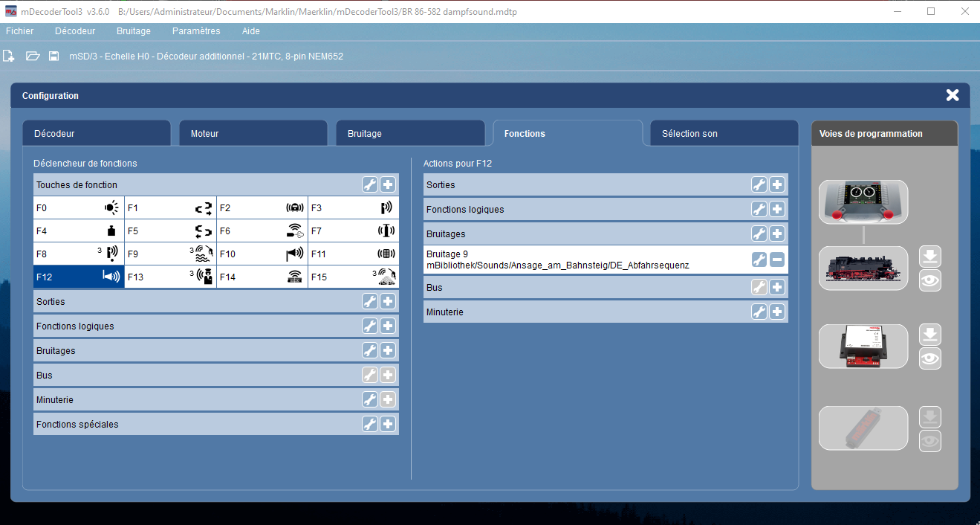Select the decoder programmer box thumbnail
980x525 pixels.
pos(863,347)
